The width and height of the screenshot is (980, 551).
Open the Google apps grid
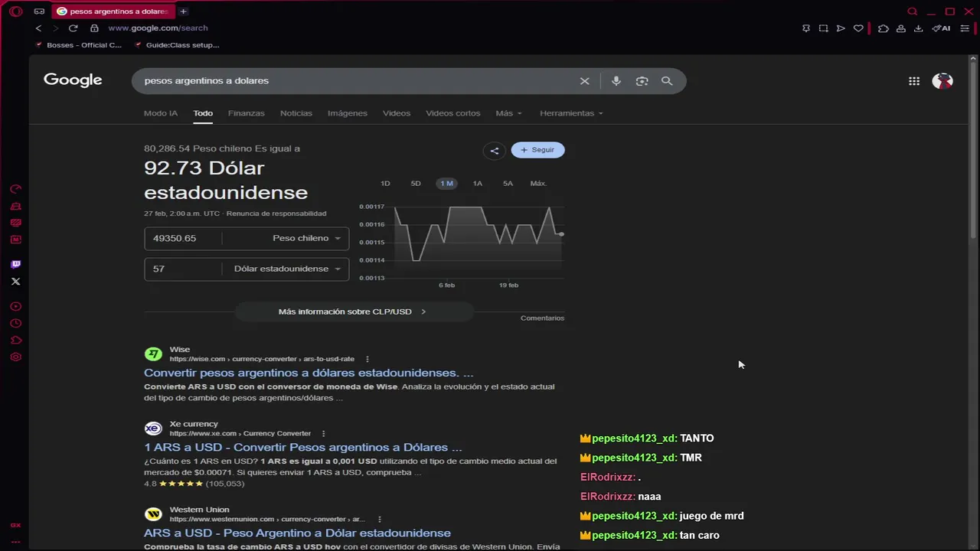[914, 81]
